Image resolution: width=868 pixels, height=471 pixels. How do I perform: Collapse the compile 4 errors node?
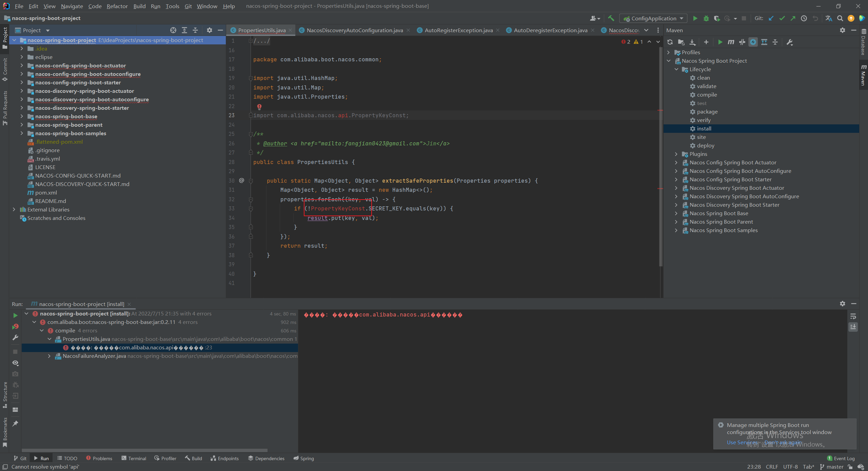[x=42, y=330]
